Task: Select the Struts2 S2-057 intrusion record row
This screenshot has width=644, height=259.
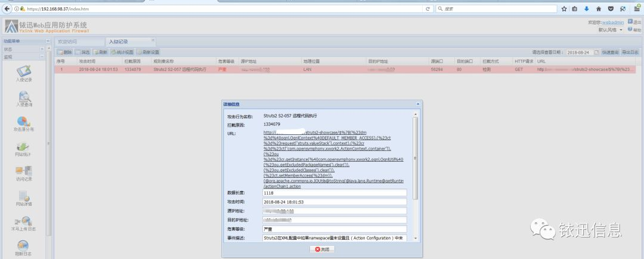Action: tap(345, 69)
